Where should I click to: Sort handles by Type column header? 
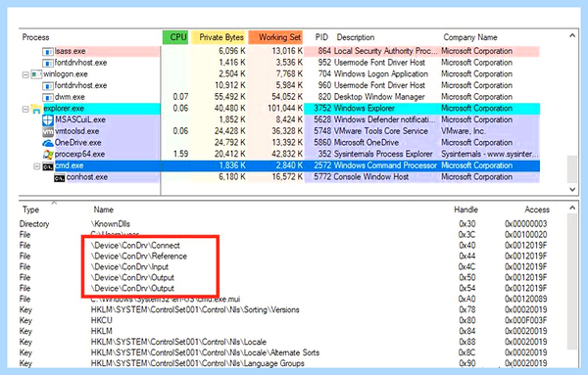point(30,210)
